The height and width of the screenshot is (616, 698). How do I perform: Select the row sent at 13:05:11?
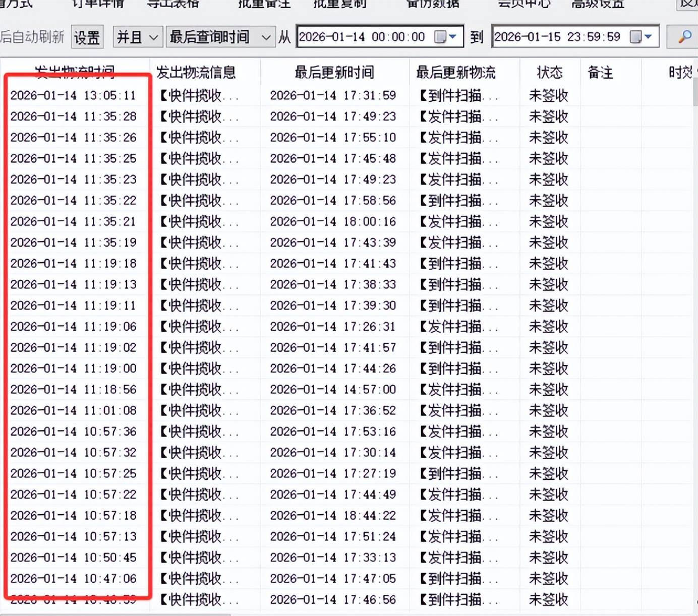(73, 95)
